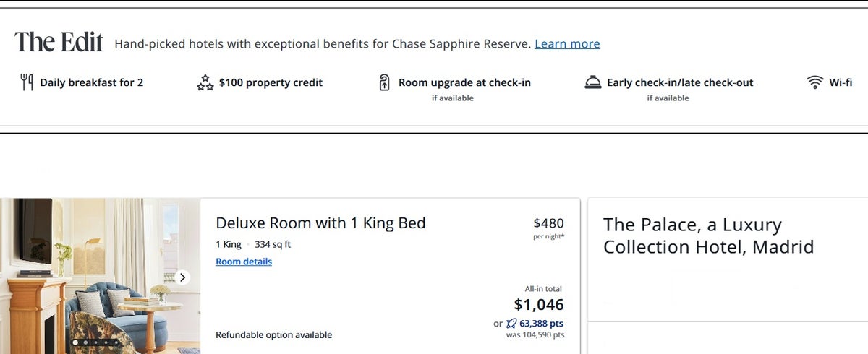
Task: Open the Room details link
Action: (x=244, y=262)
